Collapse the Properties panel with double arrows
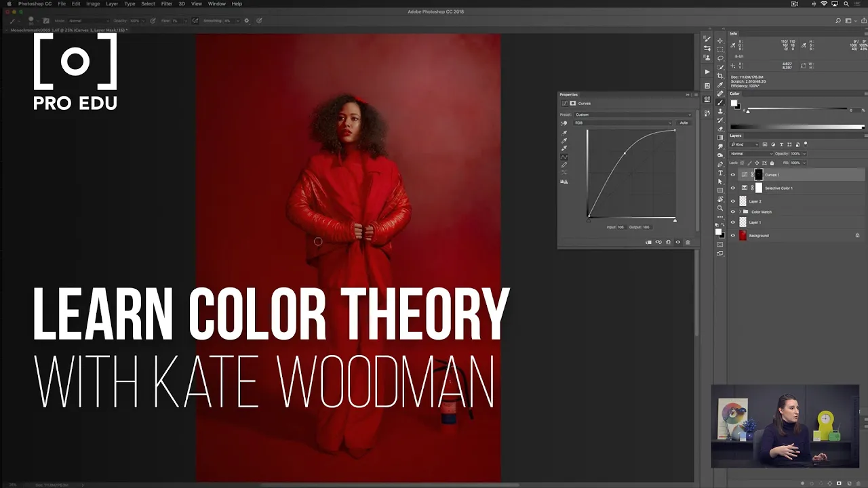 tap(688, 95)
